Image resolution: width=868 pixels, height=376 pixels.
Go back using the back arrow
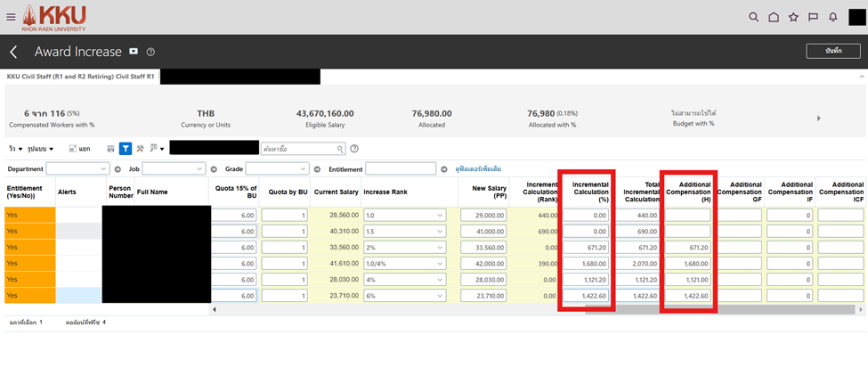[14, 53]
